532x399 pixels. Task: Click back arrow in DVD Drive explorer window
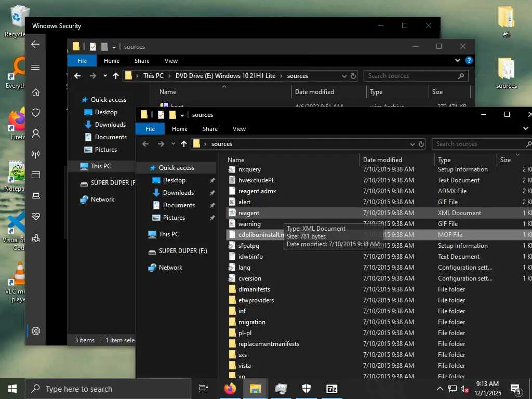[x=77, y=76]
